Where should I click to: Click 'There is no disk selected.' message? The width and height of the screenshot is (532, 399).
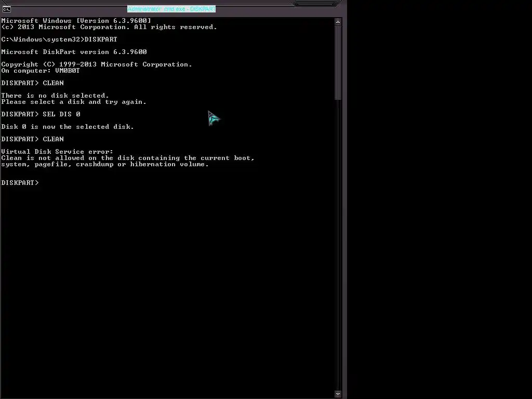coord(55,96)
